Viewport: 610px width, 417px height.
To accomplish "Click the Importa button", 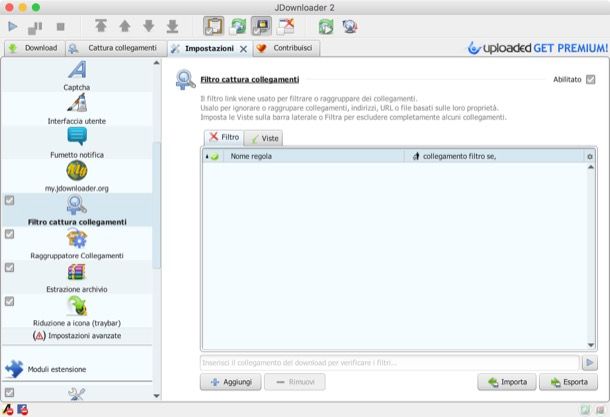I will click(507, 382).
